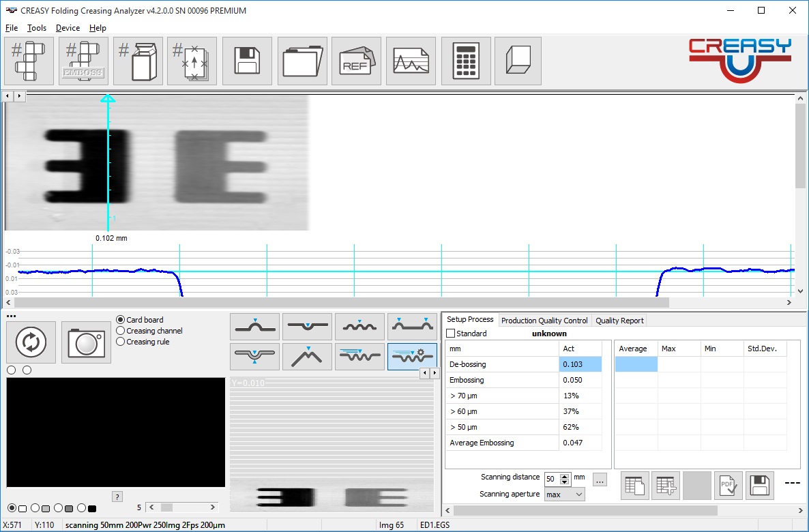The width and height of the screenshot is (809, 532).
Task: Select the first radio under the scan button
Action: click(12, 370)
